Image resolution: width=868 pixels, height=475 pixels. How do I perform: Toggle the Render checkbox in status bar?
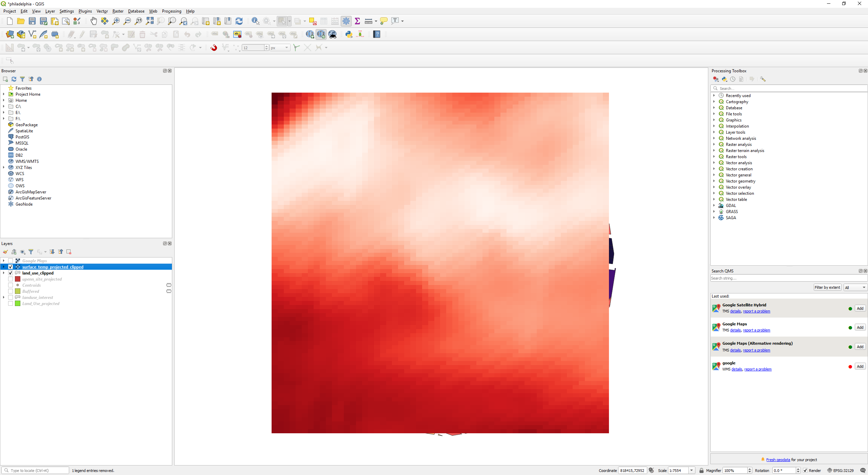pos(805,471)
